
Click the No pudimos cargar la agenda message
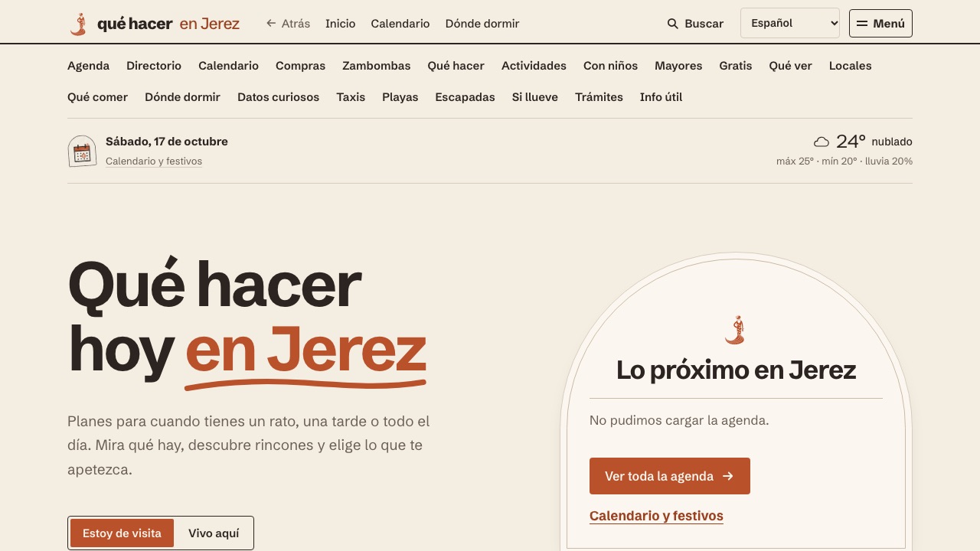[679, 420]
